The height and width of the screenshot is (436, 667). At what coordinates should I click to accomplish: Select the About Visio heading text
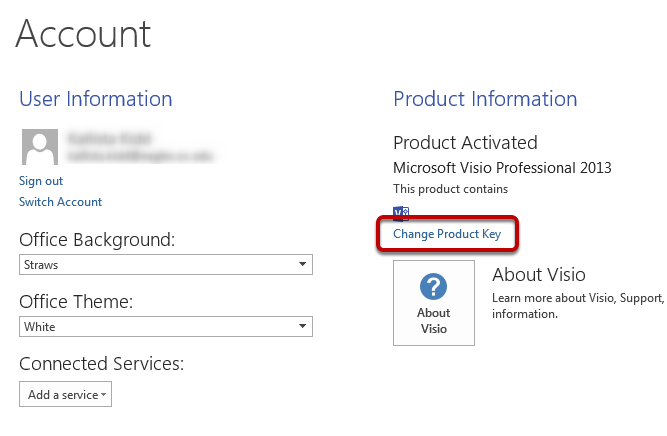point(539,274)
